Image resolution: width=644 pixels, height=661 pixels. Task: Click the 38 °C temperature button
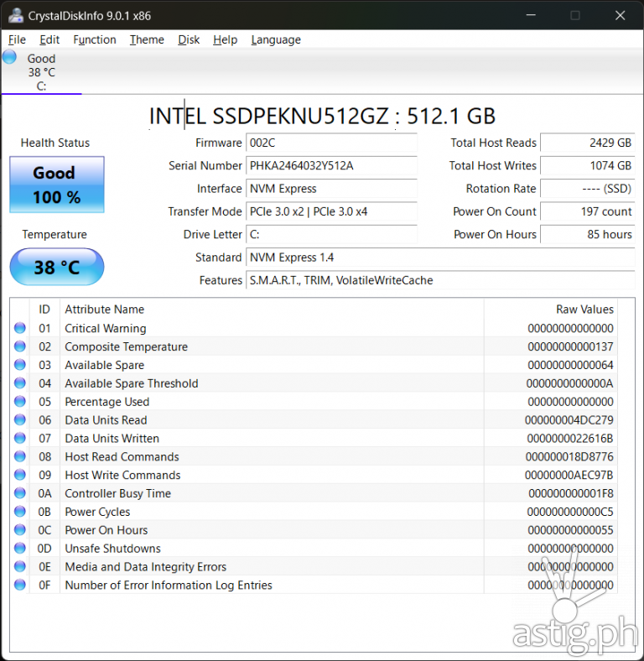(57, 268)
